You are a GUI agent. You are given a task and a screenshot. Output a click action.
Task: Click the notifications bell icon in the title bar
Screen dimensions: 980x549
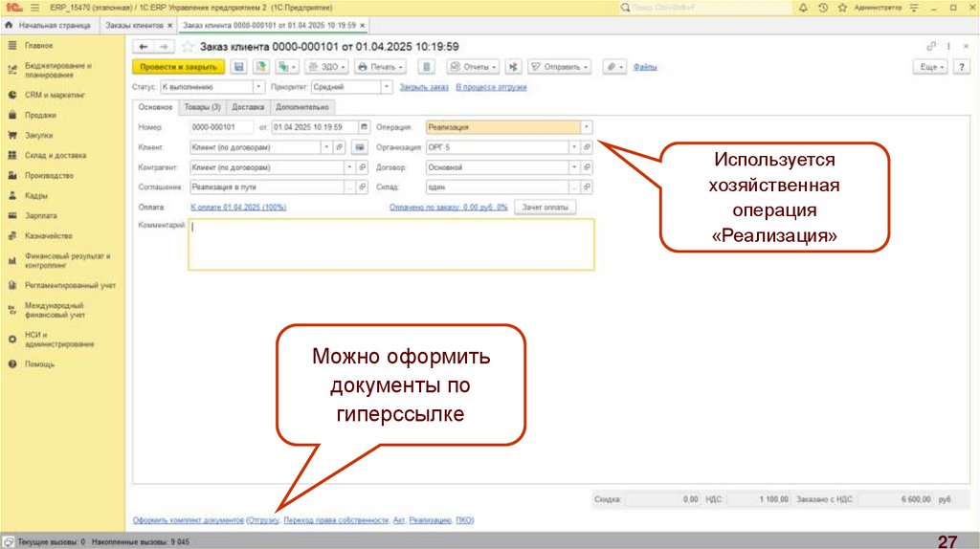click(801, 7)
